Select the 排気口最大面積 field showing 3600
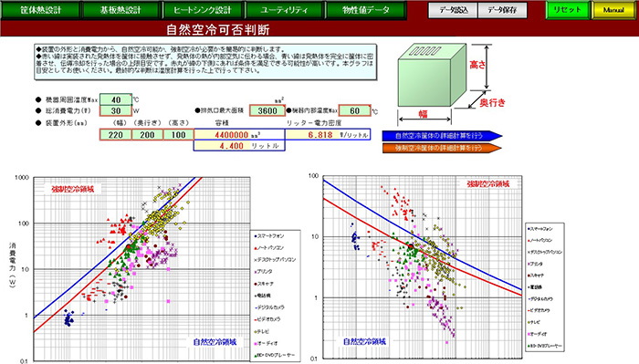This screenshot has width=639, height=364. (267, 110)
